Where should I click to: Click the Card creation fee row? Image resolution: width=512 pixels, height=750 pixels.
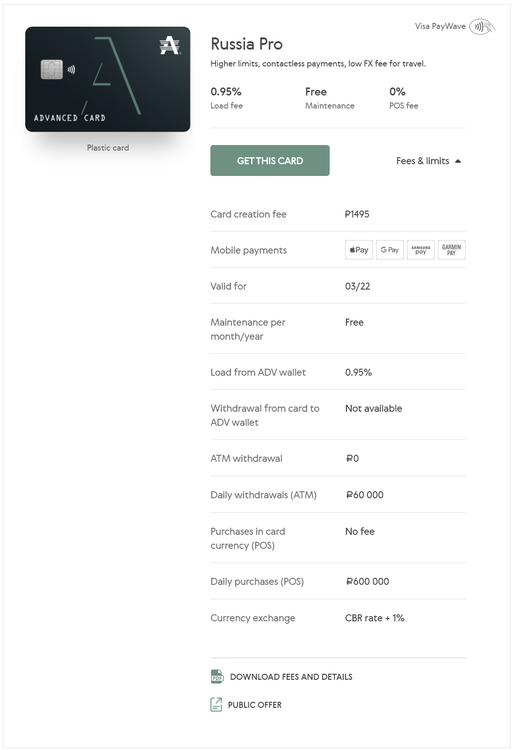(x=338, y=214)
